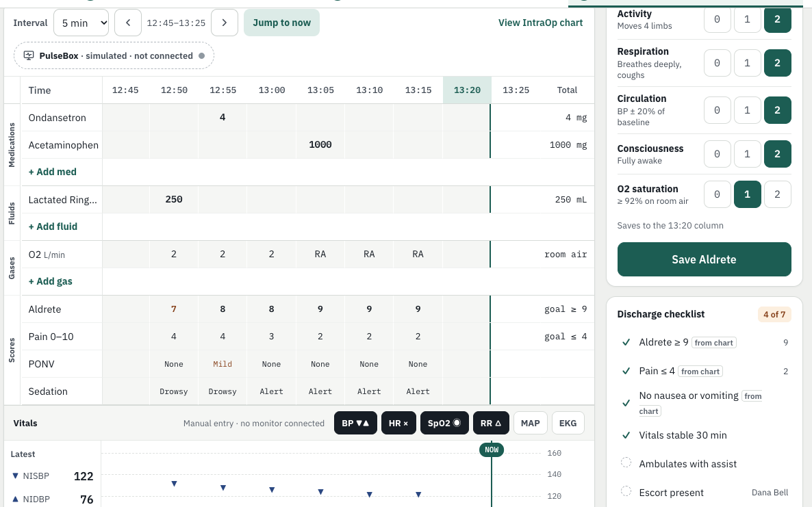This screenshot has width=812, height=507.
Task: Open the Interval 5 min dropdown
Action: (81, 23)
